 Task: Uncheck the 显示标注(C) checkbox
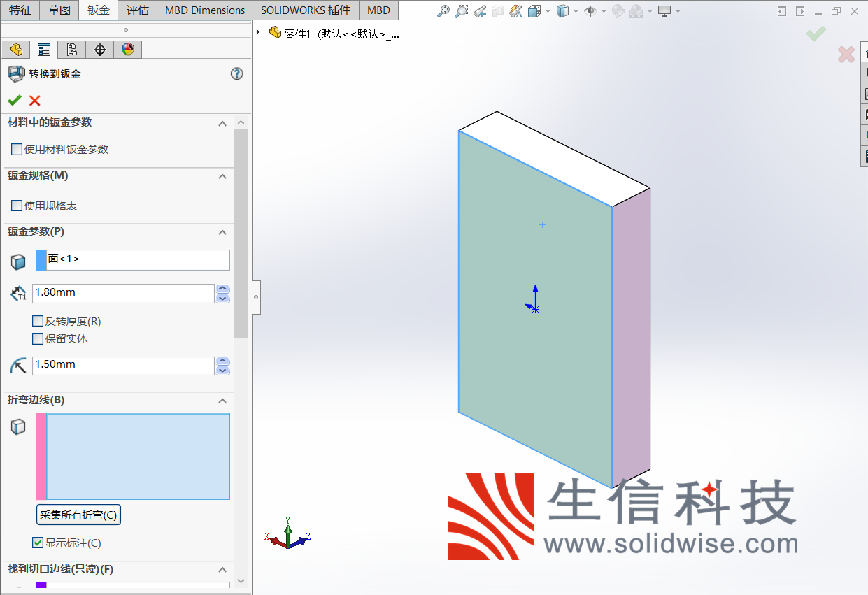38,543
